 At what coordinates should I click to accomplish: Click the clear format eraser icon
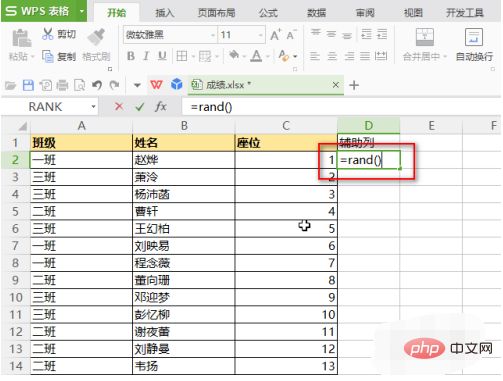[283, 56]
